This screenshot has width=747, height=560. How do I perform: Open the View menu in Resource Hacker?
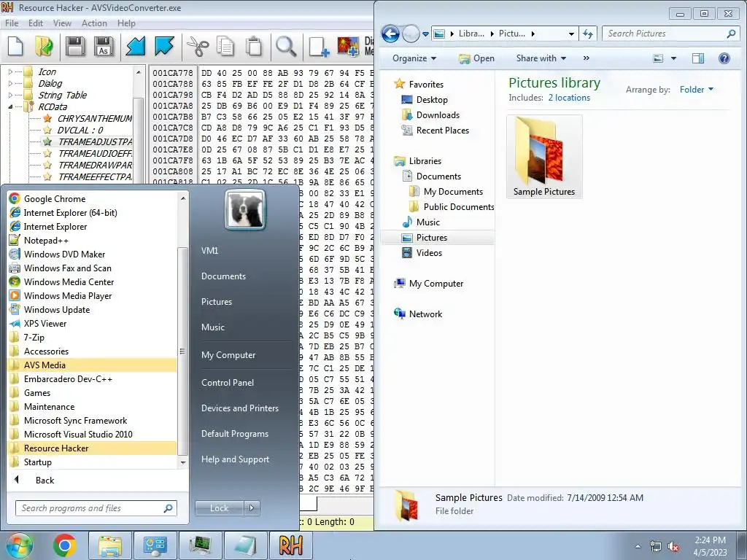click(x=62, y=23)
